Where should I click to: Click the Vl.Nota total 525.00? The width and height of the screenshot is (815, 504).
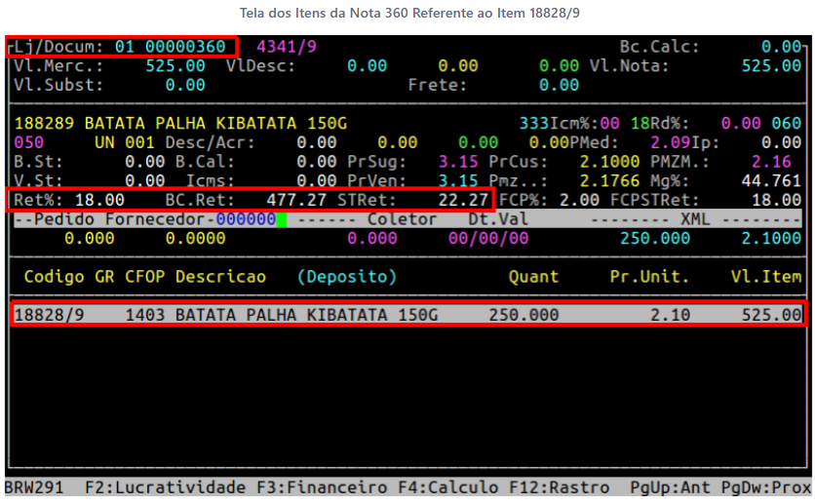pyautogui.click(x=771, y=66)
